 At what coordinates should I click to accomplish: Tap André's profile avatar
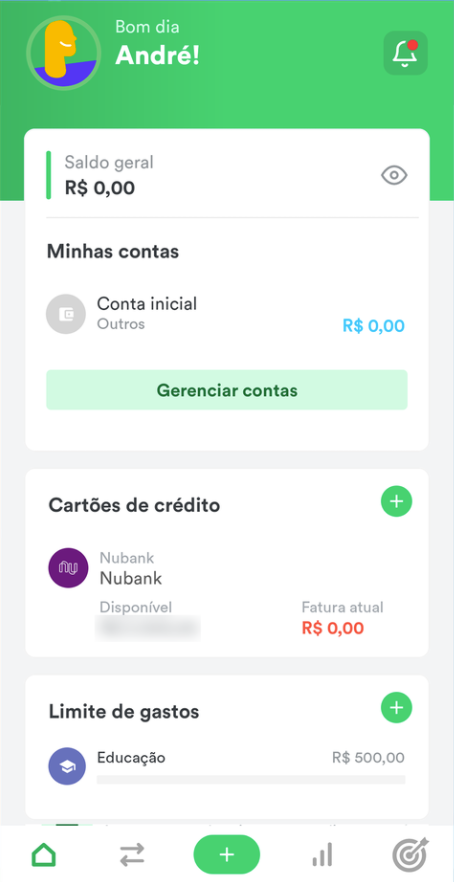point(64,52)
